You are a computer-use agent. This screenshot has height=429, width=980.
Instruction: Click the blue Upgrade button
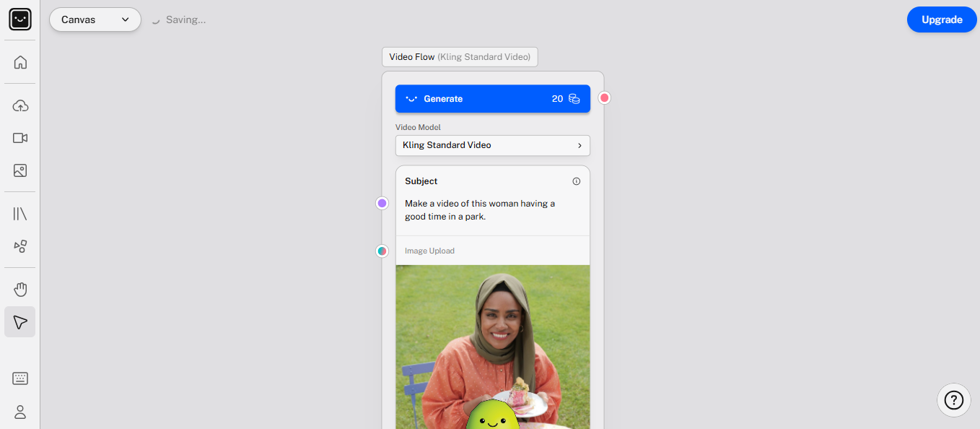(942, 19)
